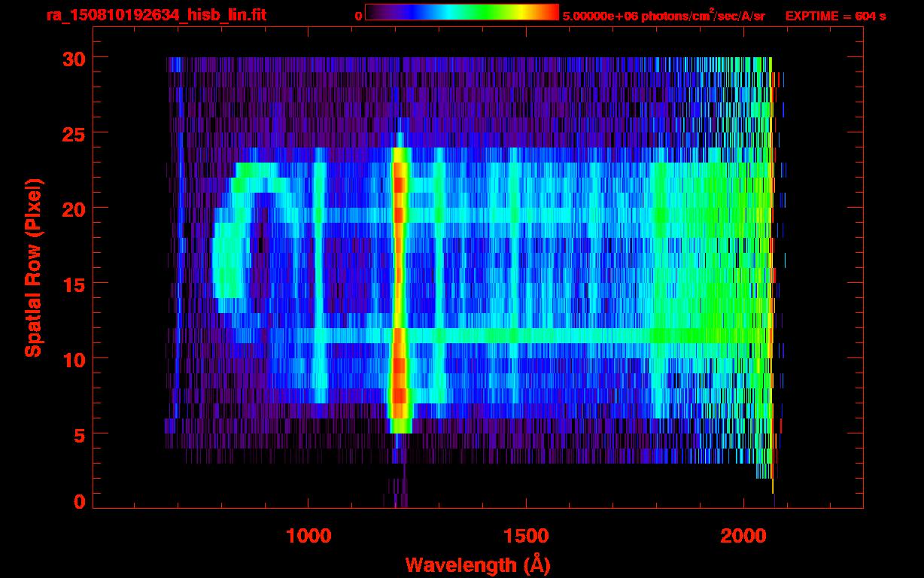924x578 pixels.
Task: Click the color scale bar
Action: coord(462,13)
